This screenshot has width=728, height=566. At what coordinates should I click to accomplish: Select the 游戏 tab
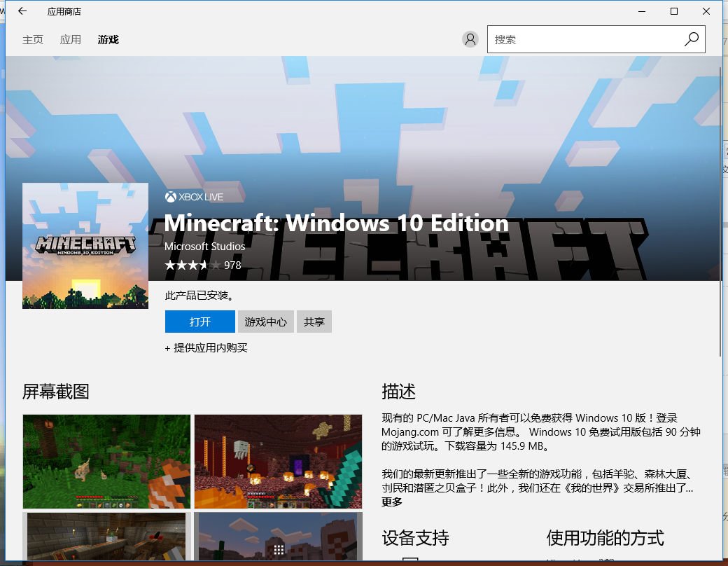click(x=108, y=40)
